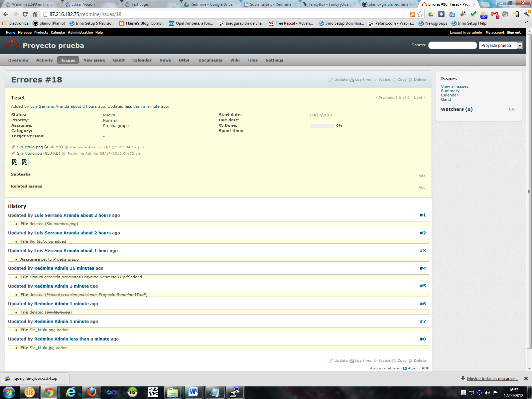Click the trash icon beside Sin_titulo.jpg
This screenshot has width=532, height=399.
click(x=64, y=154)
